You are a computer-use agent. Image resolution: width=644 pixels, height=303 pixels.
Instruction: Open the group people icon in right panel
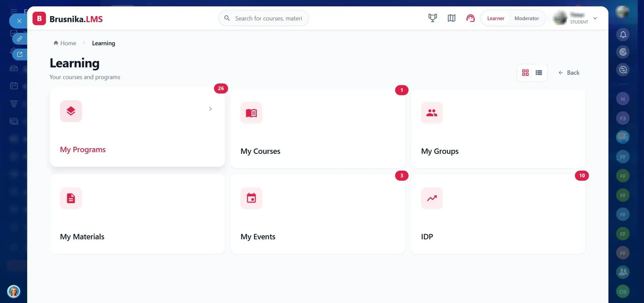[x=623, y=272]
